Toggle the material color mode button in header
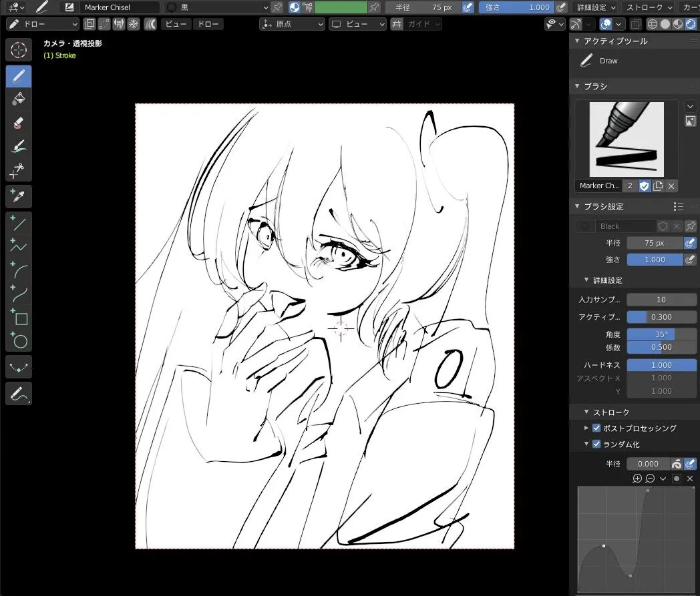Image resolution: width=700 pixels, height=596 pixels. (x=294, y=7)
